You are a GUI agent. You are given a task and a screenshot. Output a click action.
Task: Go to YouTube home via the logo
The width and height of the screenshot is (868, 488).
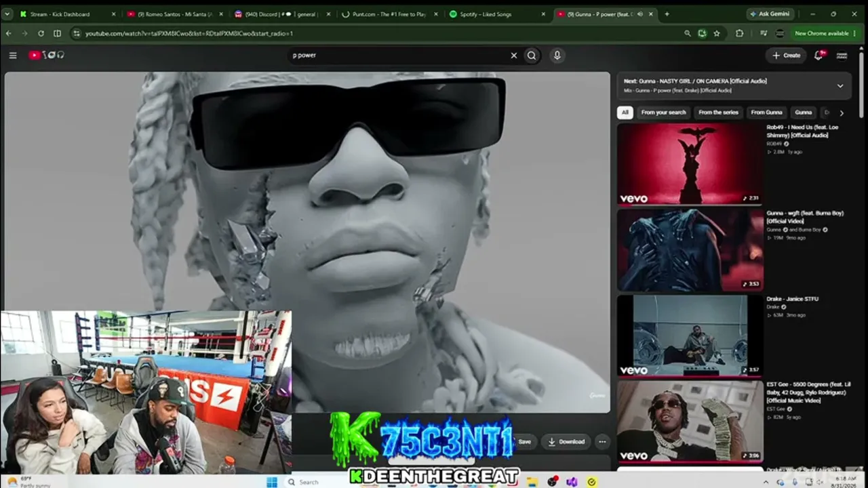click(x=46, y=56)
